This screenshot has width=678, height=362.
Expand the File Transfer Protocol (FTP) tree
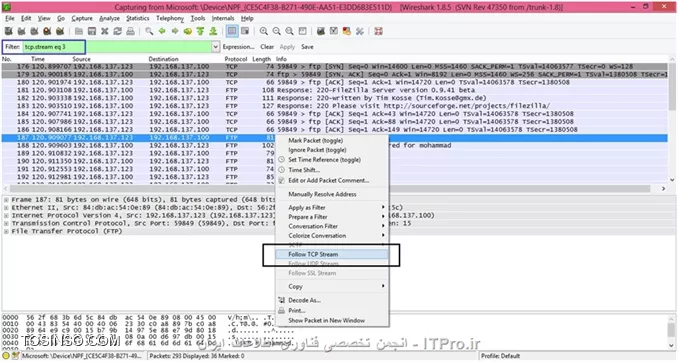click(6, 231)
